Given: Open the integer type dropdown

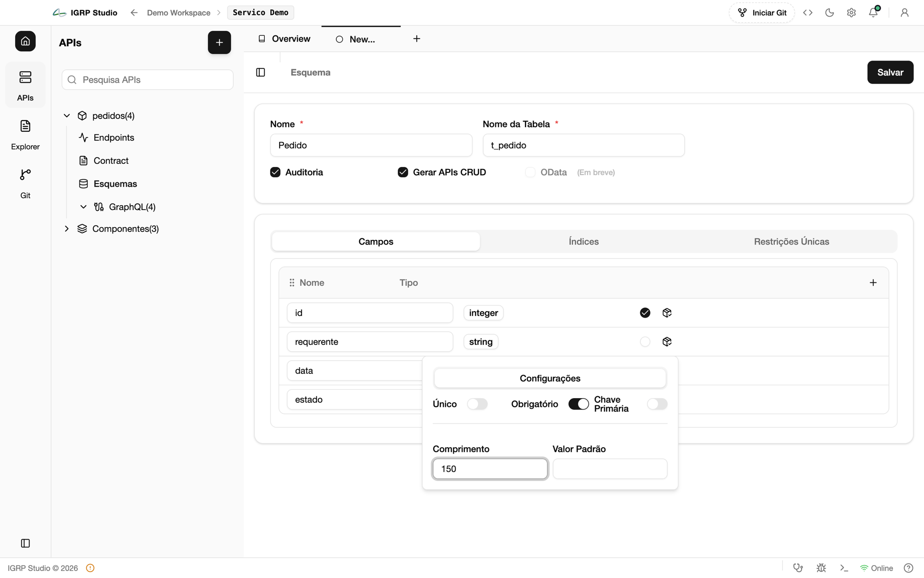Looking at the screenshot, I should tap(483, 313).
